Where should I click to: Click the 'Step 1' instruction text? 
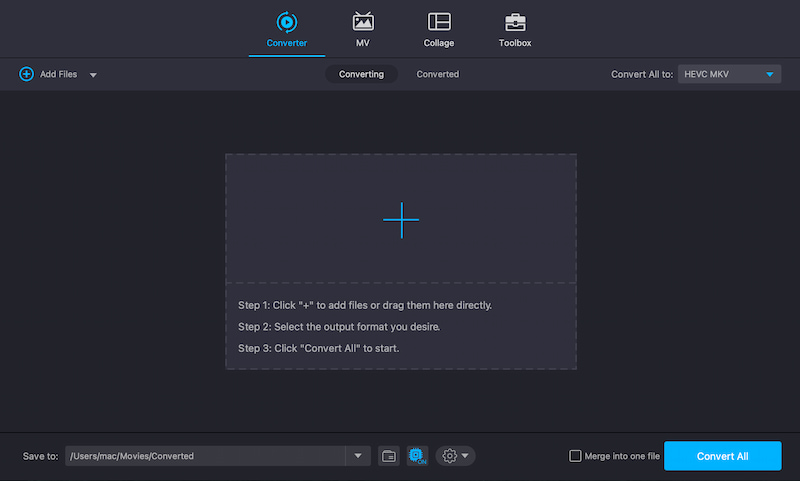pyautogui.click(x=365, y=305)
